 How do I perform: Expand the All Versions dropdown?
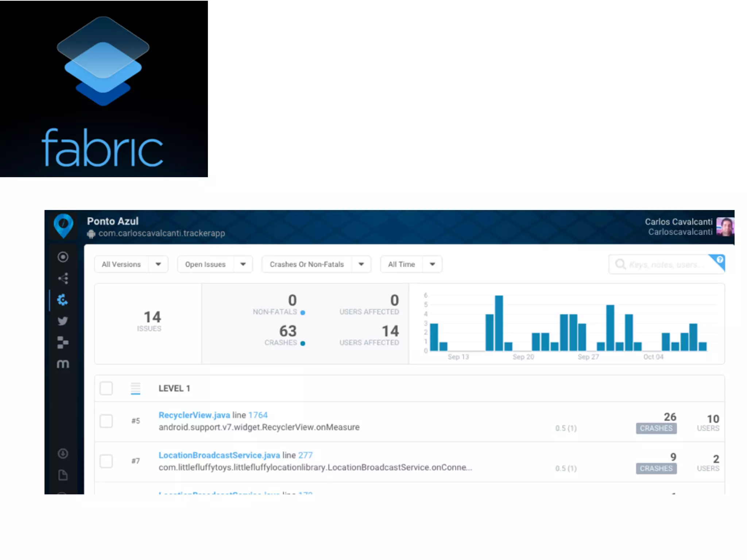click(158, 264)
